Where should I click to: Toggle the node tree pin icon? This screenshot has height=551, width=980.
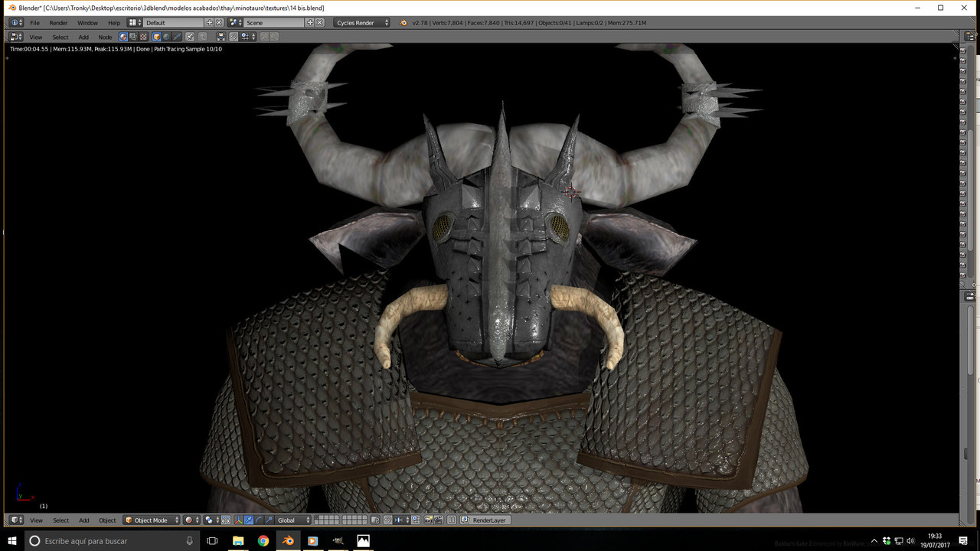[190, 37]
